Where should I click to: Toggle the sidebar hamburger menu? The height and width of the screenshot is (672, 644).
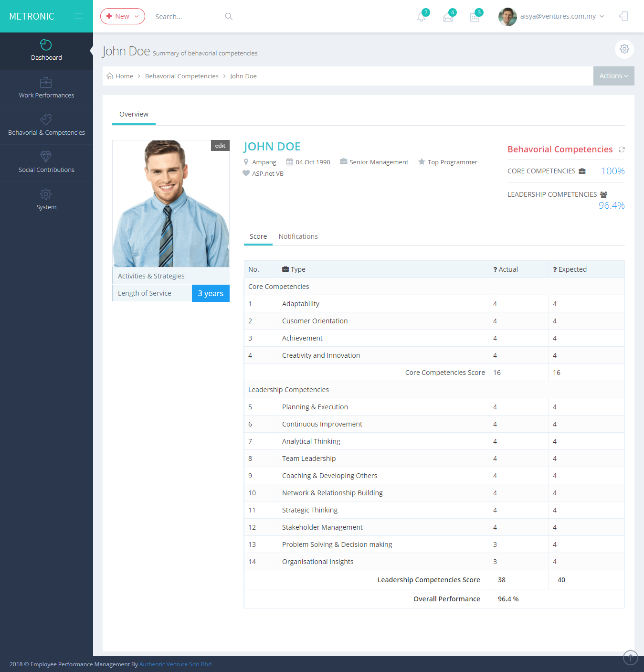(79, 16)
